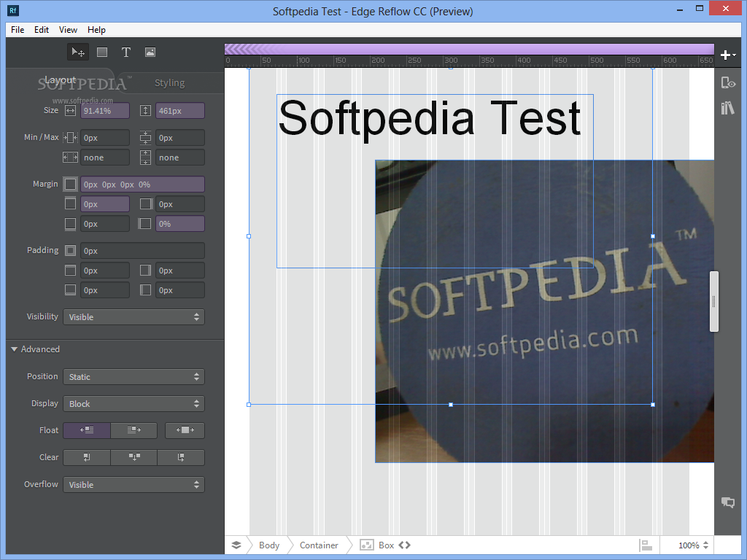The height and width of the screenshot is (560, 747).
Task: Open the Display dropdown showing Block
Action: coord(134,404)
